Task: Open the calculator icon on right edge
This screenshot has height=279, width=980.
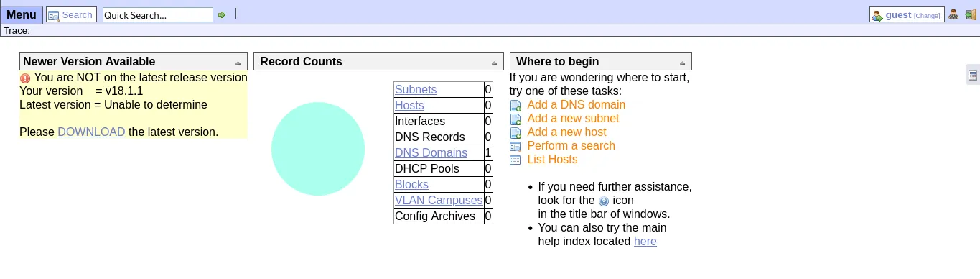Action: pyautogui.click(x=973, y=75)
